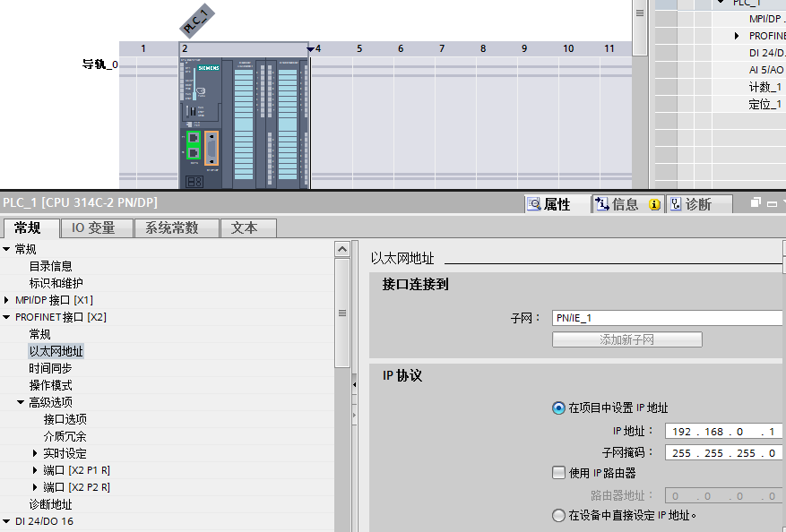Click the IP 地址 input field
The width and height of the screenshot is (786, 532).
point(721,430)
